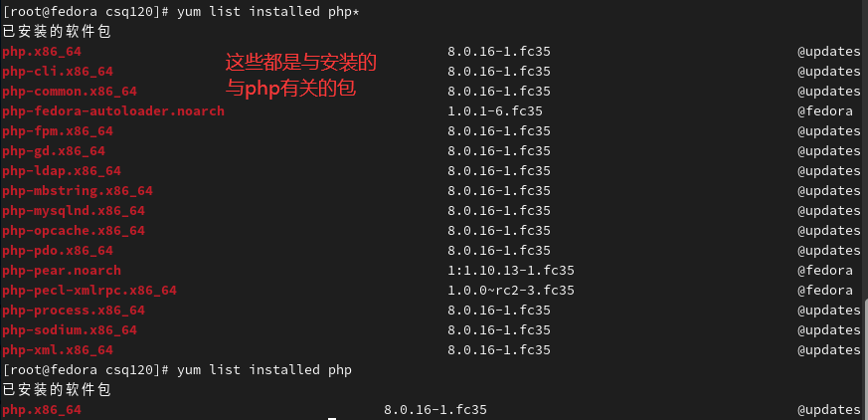Screen dimensions: 868x420
Task: Click the php-fpm.x86_64 package name
Action: 58,132
